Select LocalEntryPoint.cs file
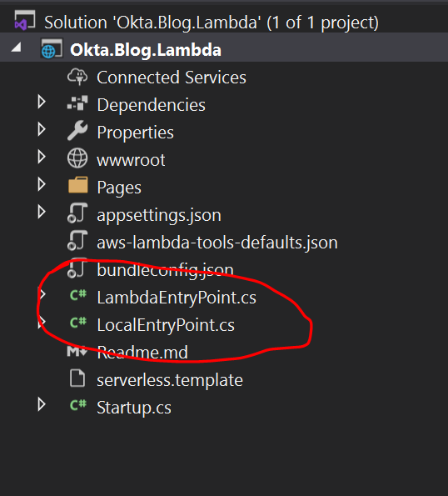448x496 pixels. pos(166,325)
